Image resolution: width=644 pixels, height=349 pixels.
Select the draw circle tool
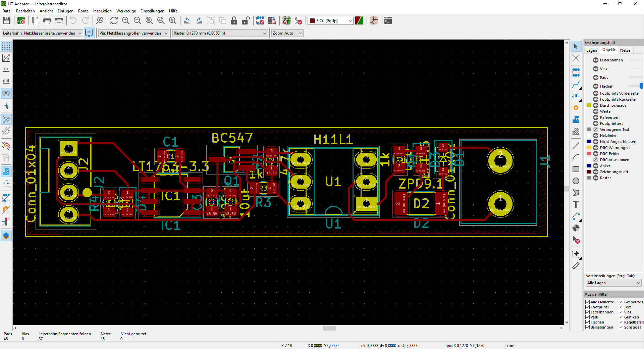pyautogui.click(x=576, y=181)
